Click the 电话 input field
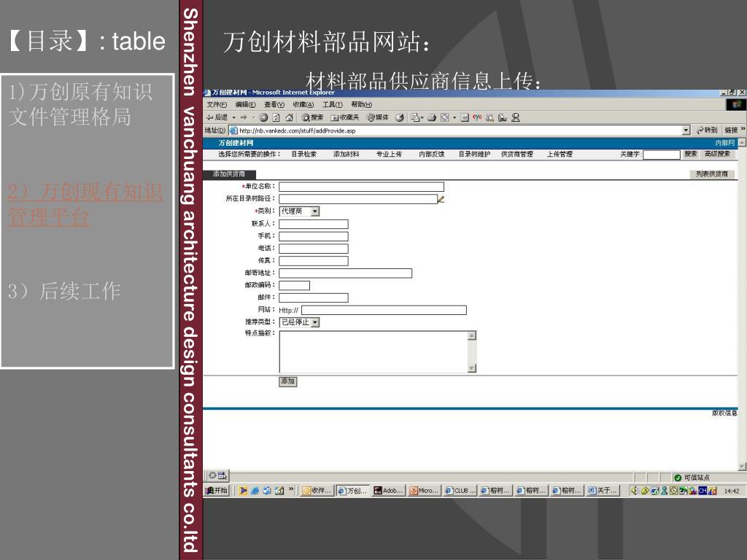 pos(314,249)
